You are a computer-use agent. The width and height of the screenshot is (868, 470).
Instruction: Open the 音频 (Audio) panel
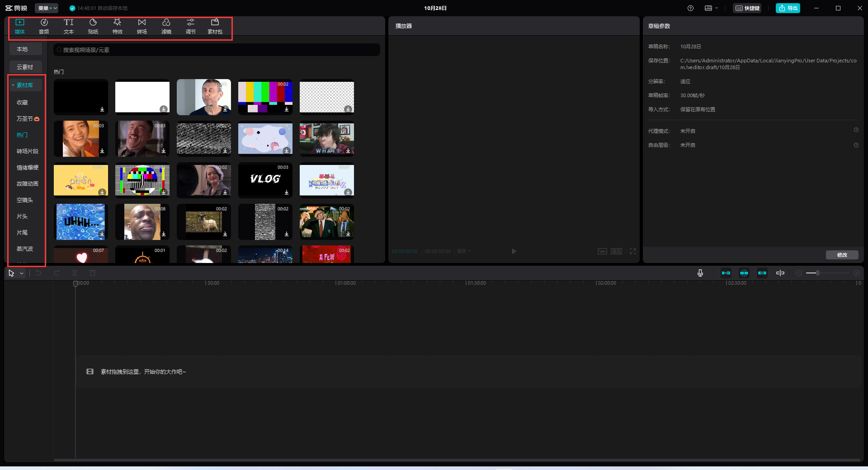[44, 26]
